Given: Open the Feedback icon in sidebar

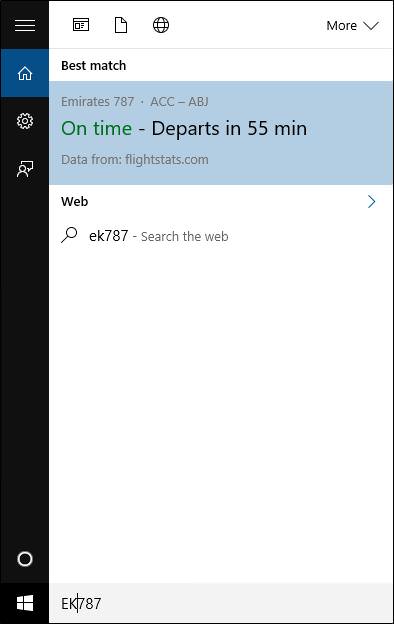Looking at the screenshot, I should pos(25,169).
